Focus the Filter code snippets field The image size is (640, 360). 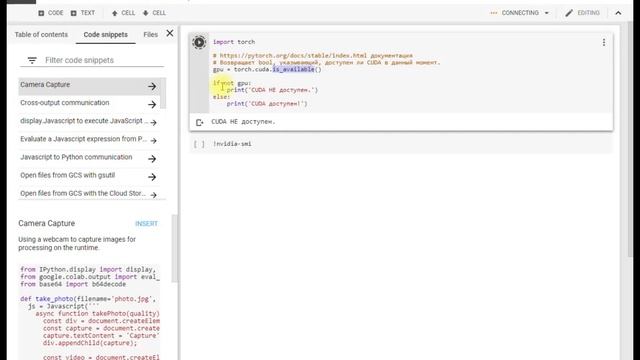[x=104, y=60]
